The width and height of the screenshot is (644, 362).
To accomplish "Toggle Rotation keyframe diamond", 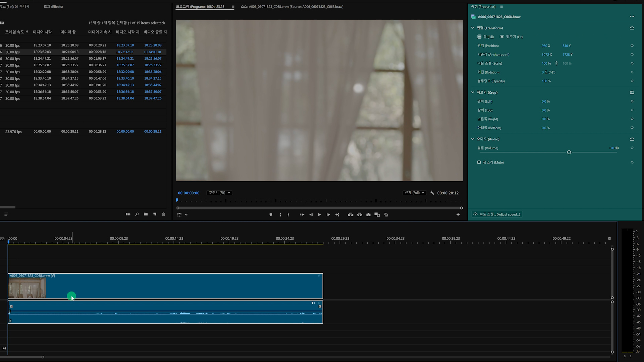I will click(632, 72).
